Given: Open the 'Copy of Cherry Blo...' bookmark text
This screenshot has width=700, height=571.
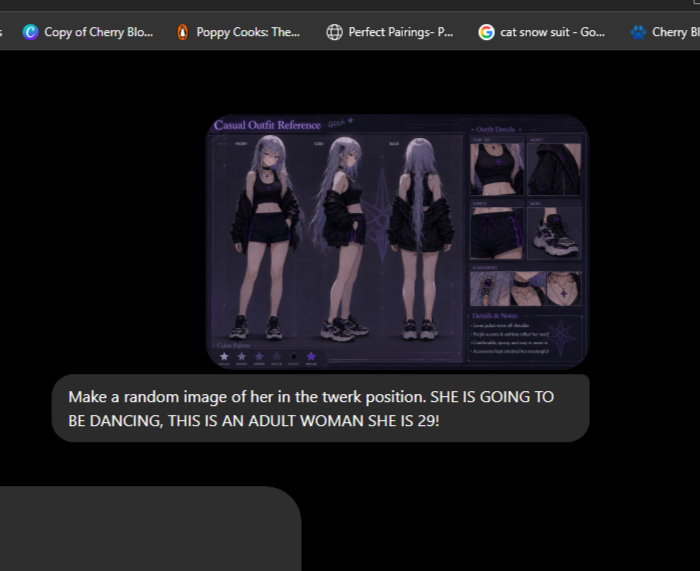Looking at the screenshot, I should coord(99,32).
